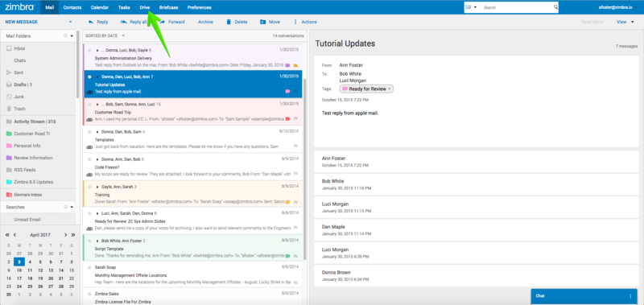Toggle read status of Customer Road Trip
Screen dimensions: 644x305
(x=89, y=105)
